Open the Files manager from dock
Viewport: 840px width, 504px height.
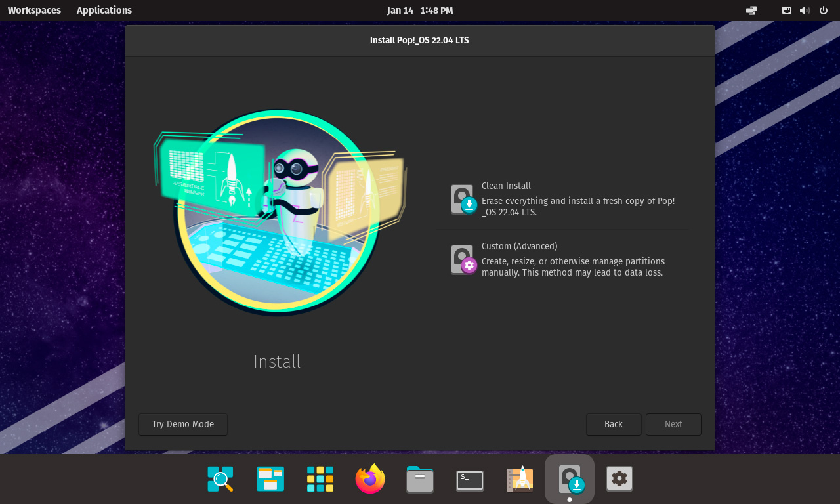(x=420, y=479)
